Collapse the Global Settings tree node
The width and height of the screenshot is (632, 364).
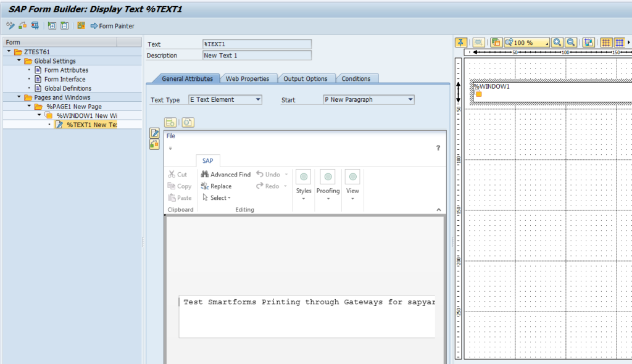(x=19, y=60)
